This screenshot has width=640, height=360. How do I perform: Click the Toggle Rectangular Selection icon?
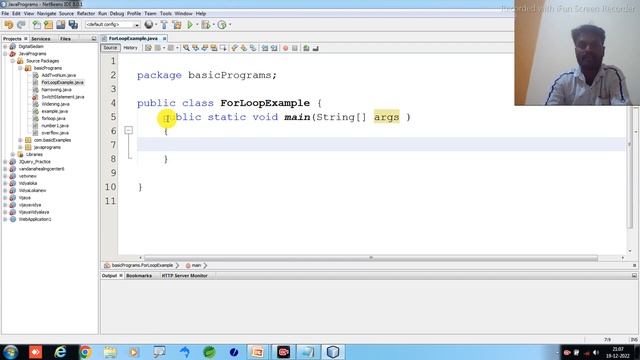tap(223, 48)
